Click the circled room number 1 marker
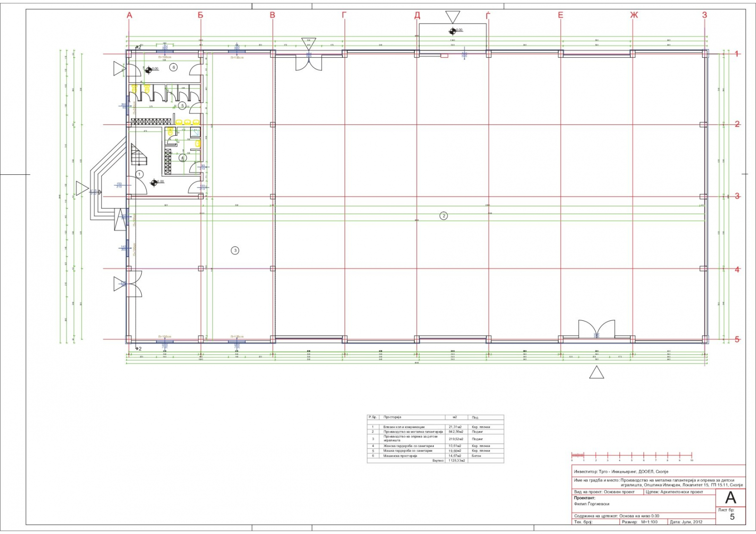The height and width of the screenshot is (534, 756). pyautogui.click(x=139, y=174)
